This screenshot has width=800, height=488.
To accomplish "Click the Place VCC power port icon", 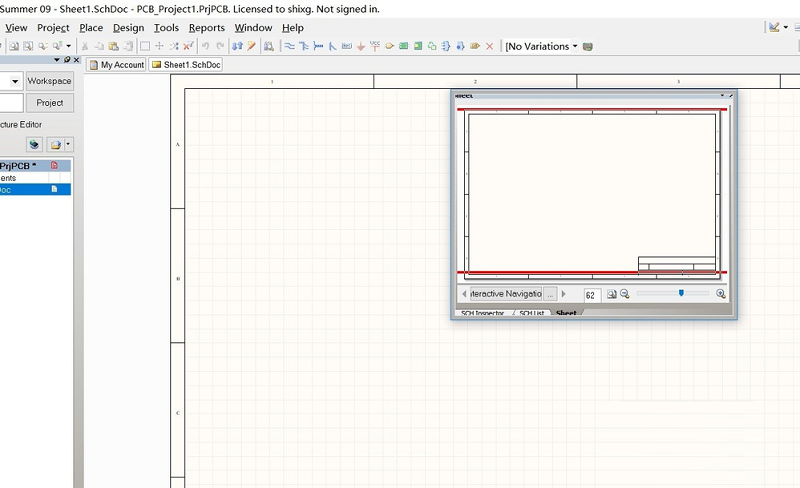I will coord(374,46).
